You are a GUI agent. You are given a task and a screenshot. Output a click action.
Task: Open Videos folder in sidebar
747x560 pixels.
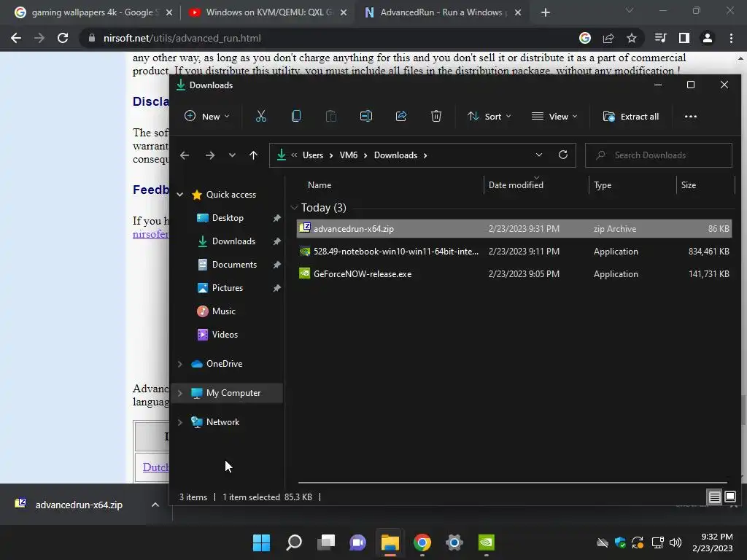coord(225,334)
